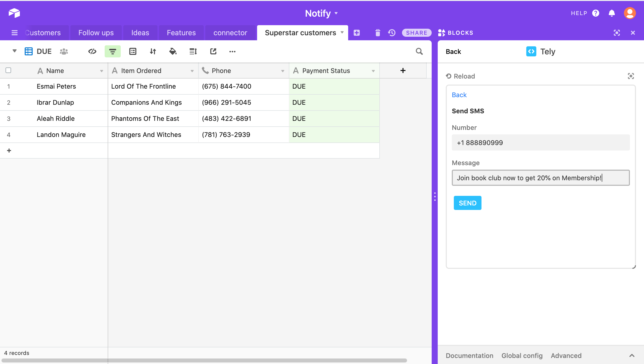Collapse the bottom block settings chevron
This screenshot has width=644, height=364.
(x=632, y=355)
